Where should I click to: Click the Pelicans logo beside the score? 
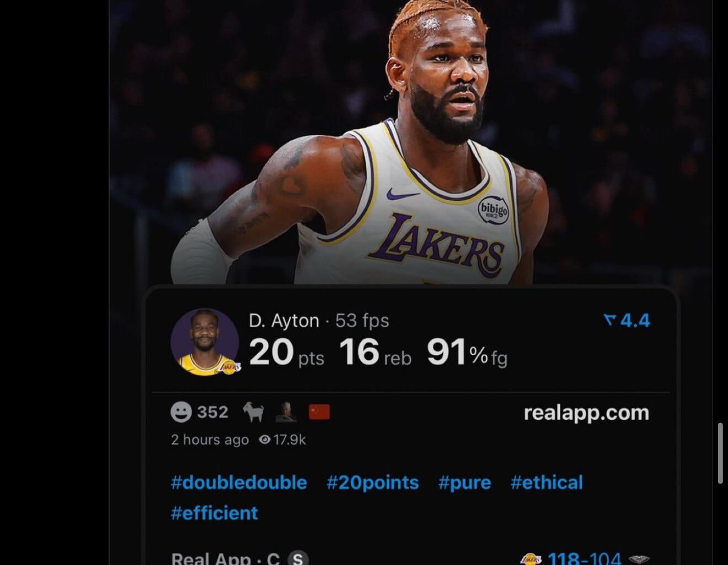pos(639,559)
